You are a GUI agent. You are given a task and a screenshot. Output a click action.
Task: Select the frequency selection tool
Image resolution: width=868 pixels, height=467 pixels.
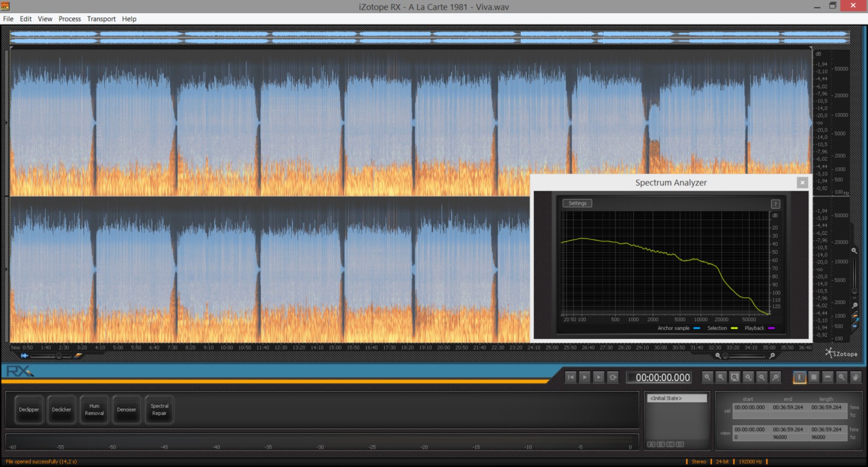point(828,377)
